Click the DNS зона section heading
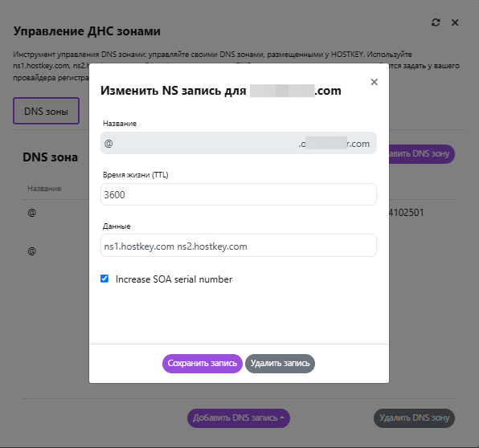The height and width of the screenshot is (448, 479). [50, 157]
